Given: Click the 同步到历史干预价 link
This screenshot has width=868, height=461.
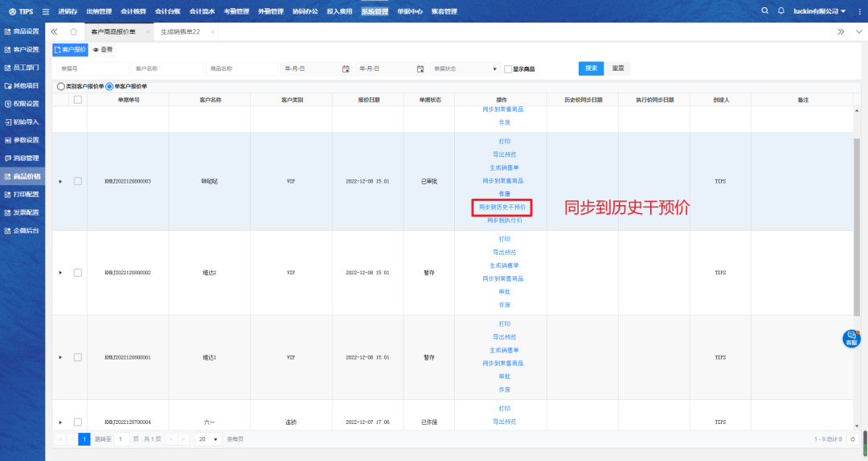Looking at the screenshot, I should tap(502, 207).
